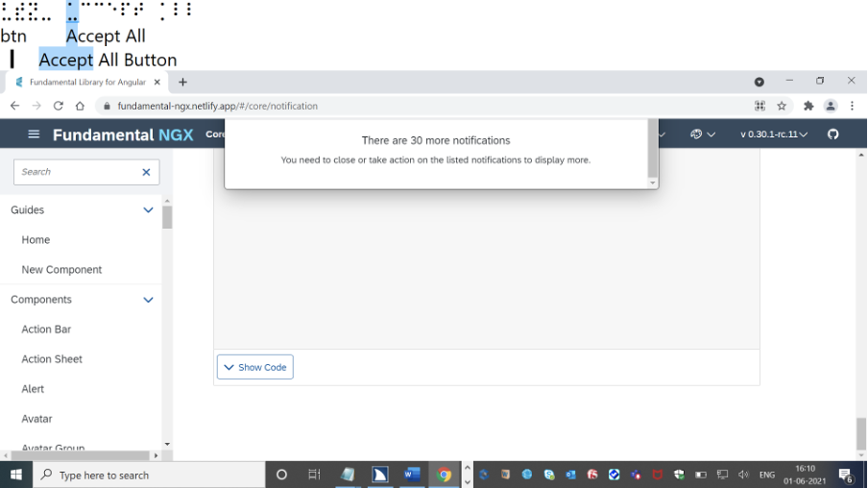Go forward in browser history
This screenshot has width=868, height=488.
pos(36,106)
